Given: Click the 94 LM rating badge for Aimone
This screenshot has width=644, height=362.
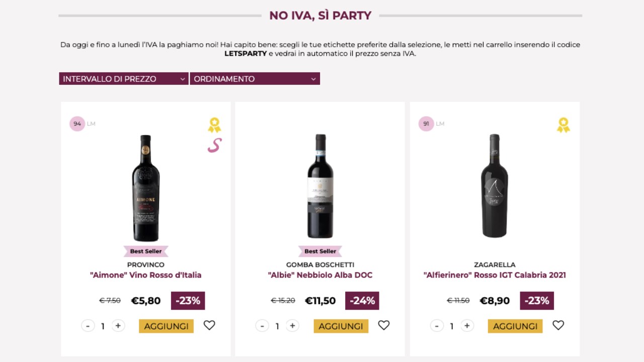Looking at the screenshot, I should point(76,123).
